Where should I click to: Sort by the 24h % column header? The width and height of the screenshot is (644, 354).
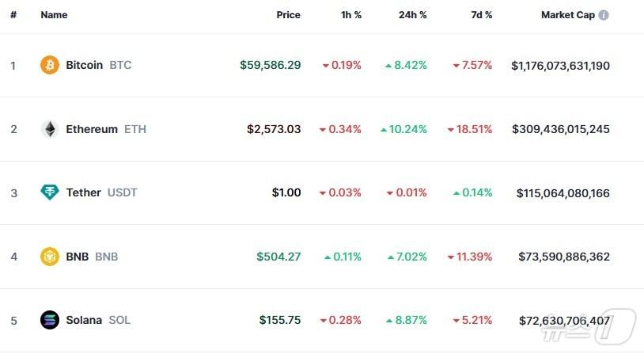[x=412, y=15]
